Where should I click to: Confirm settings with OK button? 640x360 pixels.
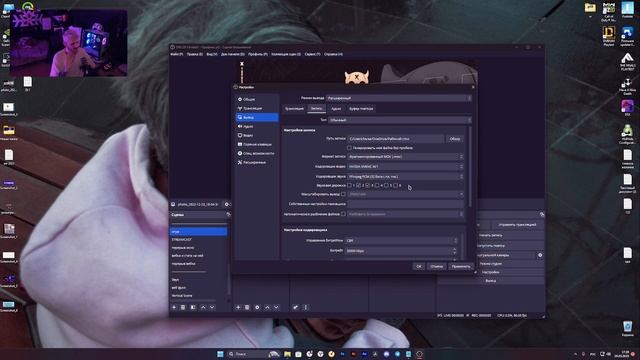pos(418,266)
